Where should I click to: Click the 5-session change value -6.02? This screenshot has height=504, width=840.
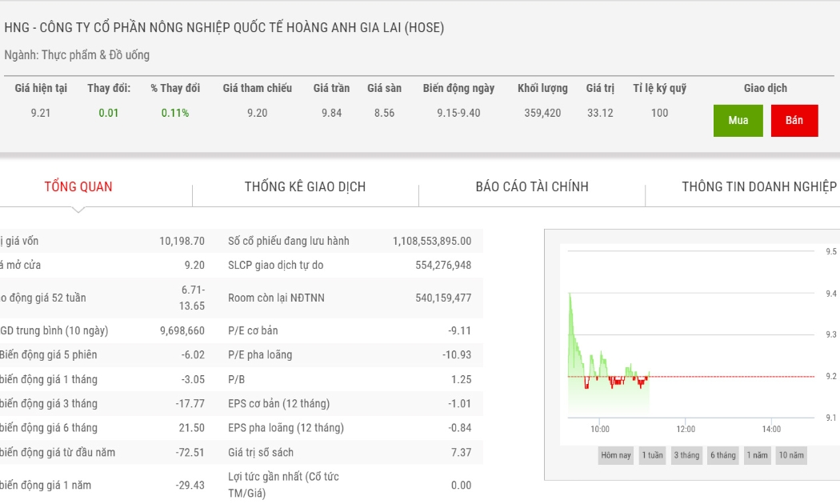[x=193, y=354]
